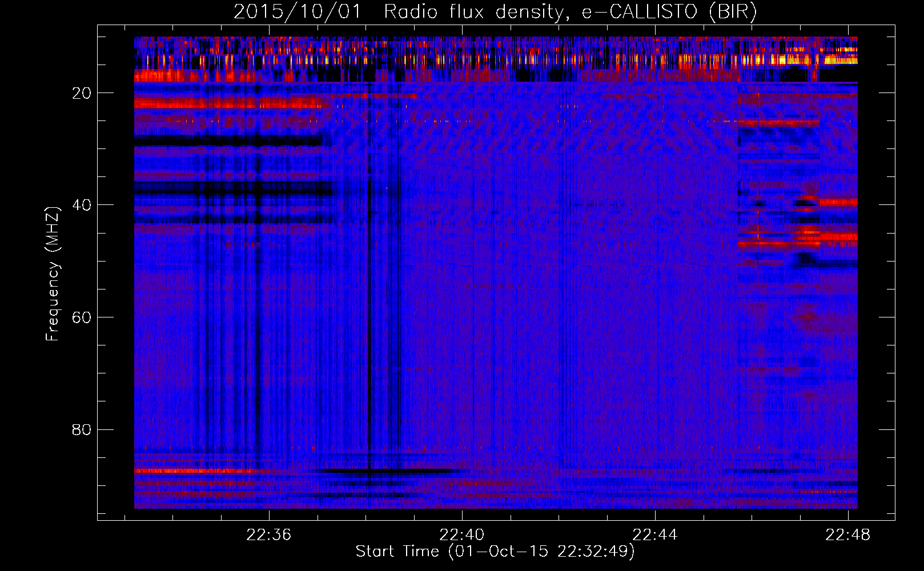Click the 22:40 time tick label

[461, 534]
